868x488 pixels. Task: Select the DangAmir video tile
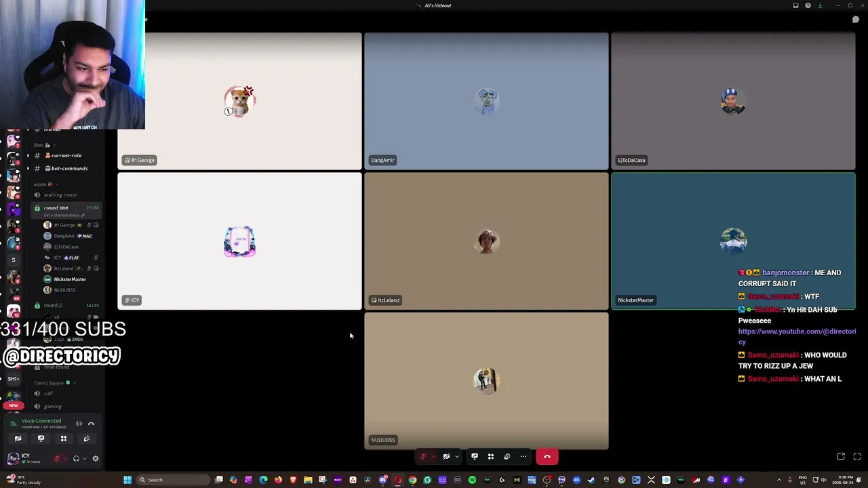pos(486,101)
